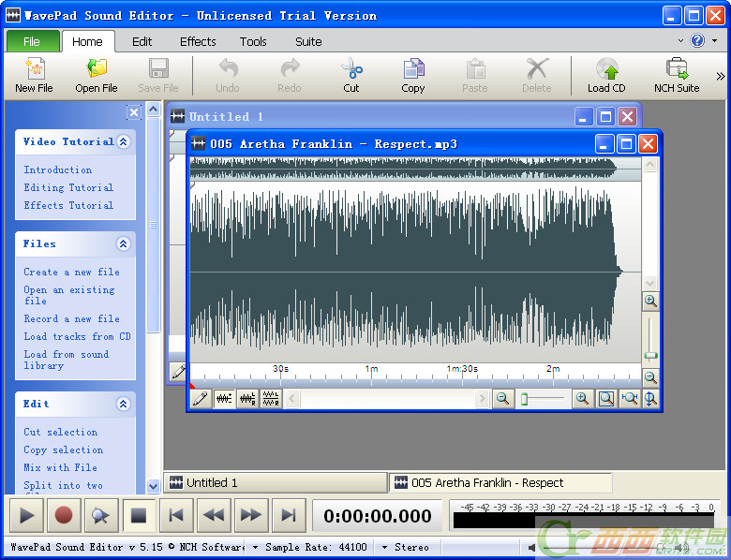Close the left sidebar panel
The height and width of the screenshot is (560, 731).
(x=134, y=112)
